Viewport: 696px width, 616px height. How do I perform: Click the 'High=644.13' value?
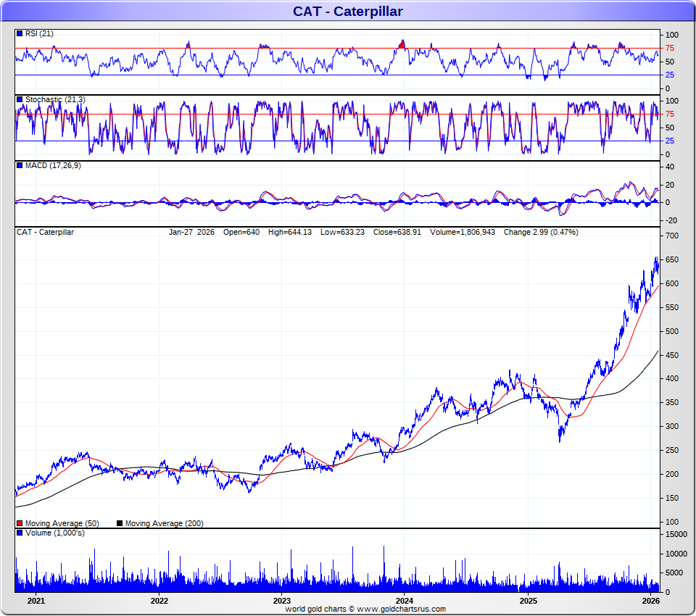click(x=290, y=232)
